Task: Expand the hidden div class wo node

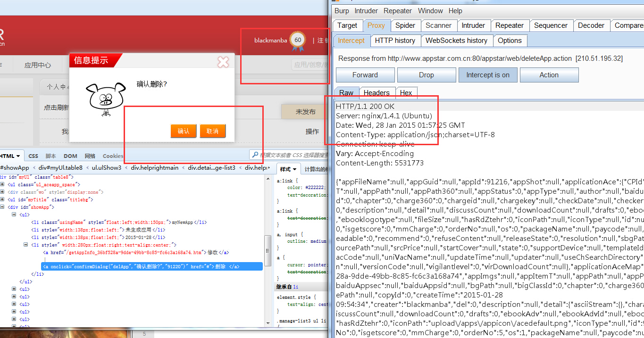Action: (2, 192)
